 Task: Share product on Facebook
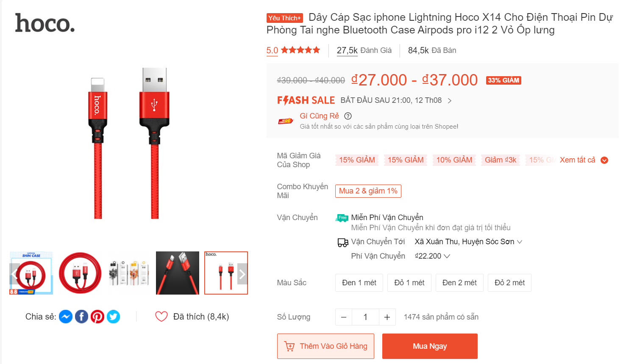coord(82,317)
